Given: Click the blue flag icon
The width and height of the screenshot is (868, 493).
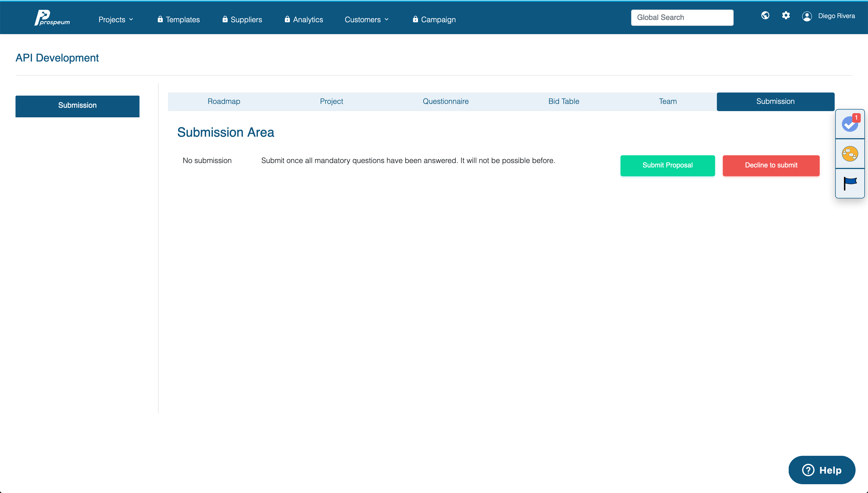Looking at the screenshot, I should point(850,183).
